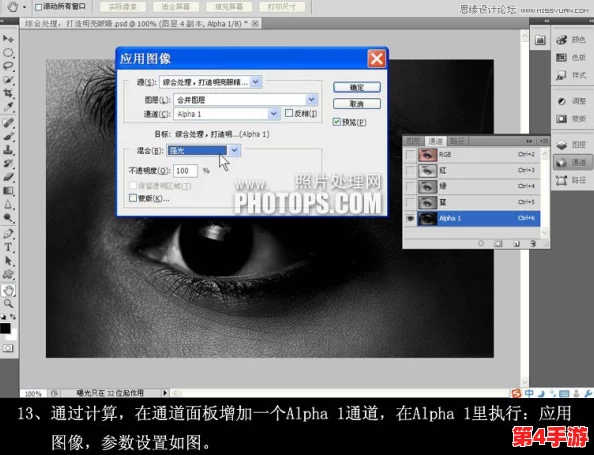Select the Dodge tool
Image resolution: width=594 pixels, height=455 pixels.
coord(8,218)
